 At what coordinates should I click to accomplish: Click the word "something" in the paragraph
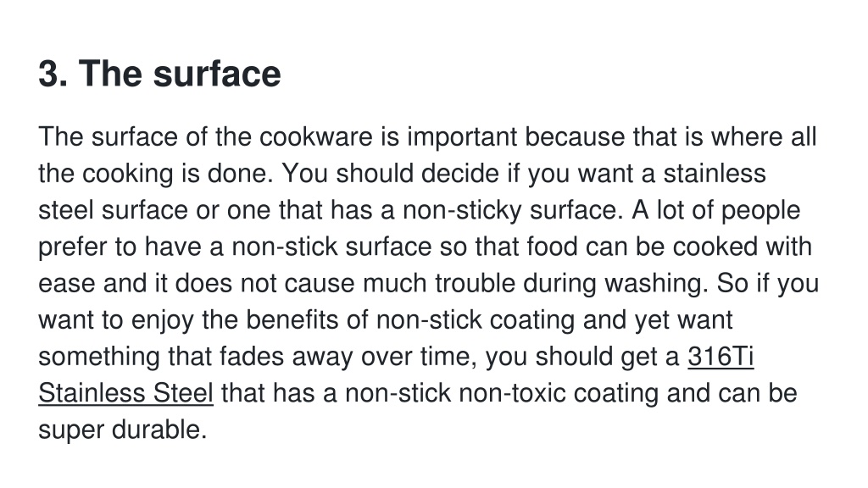(x=99, y=357)
